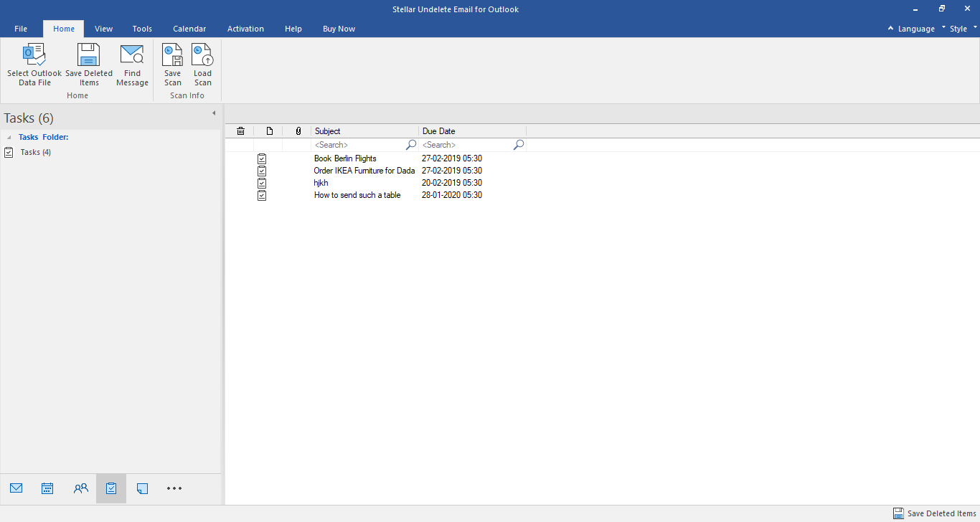Viewport: 980px width, 522px height.
Task: Open Contacts view icon in bottom navigation
Action: click(80, 488)
